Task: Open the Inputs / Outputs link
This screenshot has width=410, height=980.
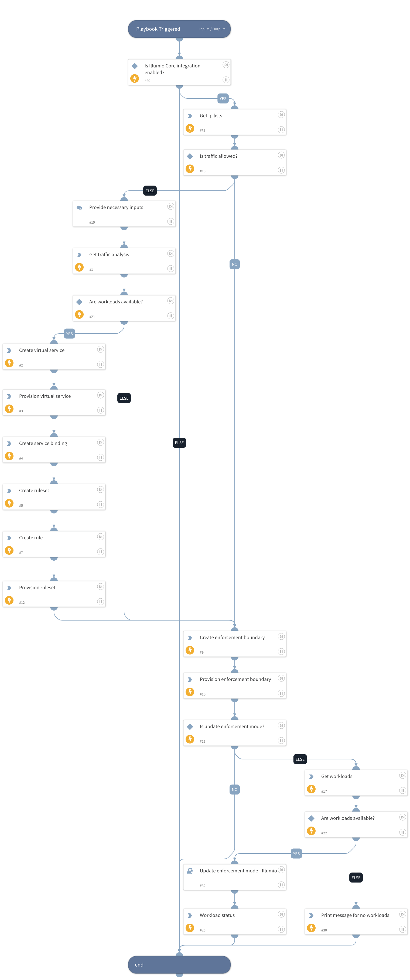Action: [212, 29]
